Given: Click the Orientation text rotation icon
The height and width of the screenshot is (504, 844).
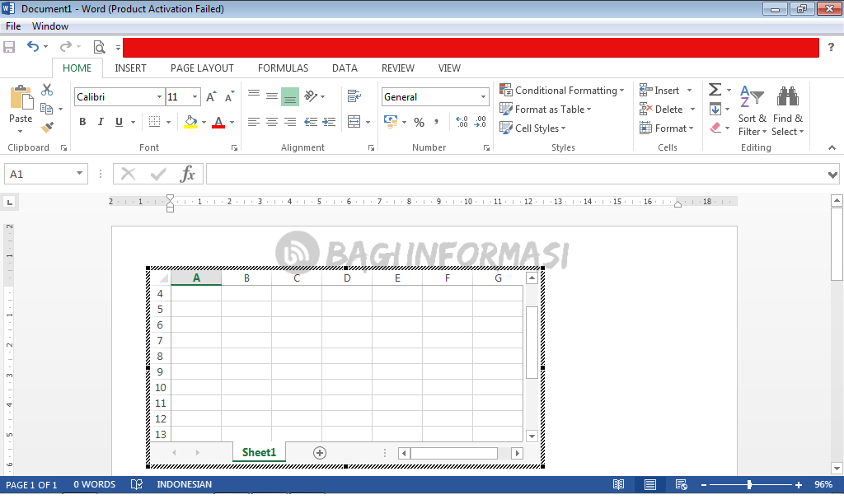Looking at the screenshot, I should click(311, 96).
